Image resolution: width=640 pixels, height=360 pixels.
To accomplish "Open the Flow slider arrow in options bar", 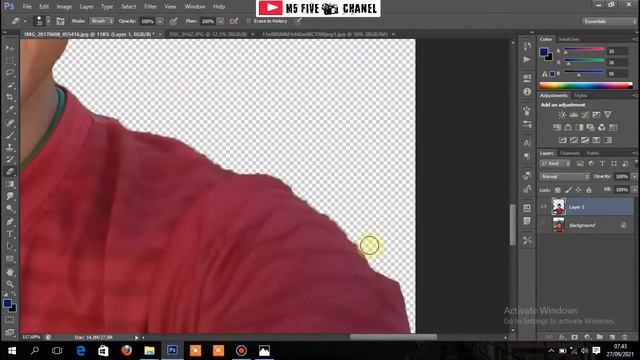I will point(220,21).
